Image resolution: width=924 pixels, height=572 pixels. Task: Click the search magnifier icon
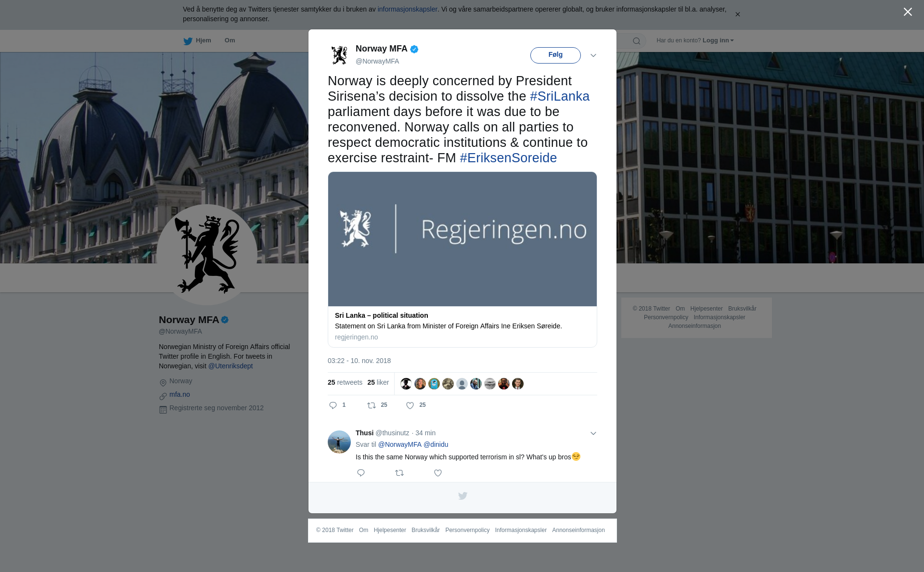pos(637,41)
